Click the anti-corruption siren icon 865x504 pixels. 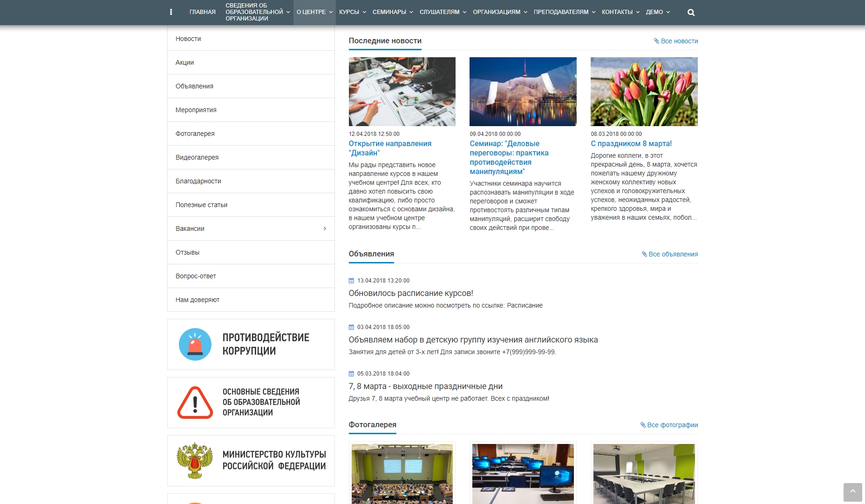[x=195, y=344]
